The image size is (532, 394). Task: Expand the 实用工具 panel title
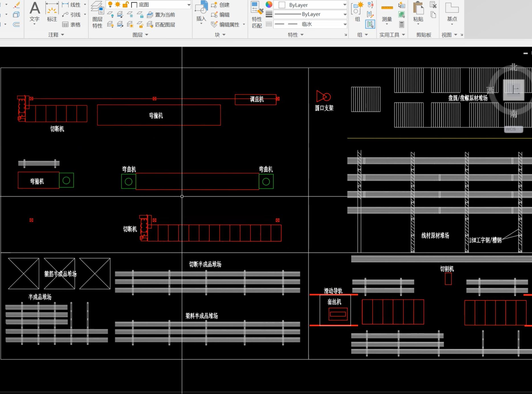coord(392,35)
